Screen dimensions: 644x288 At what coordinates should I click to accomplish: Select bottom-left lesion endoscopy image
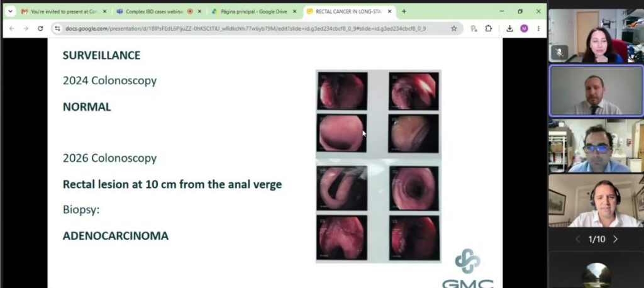tap(341, 238)
